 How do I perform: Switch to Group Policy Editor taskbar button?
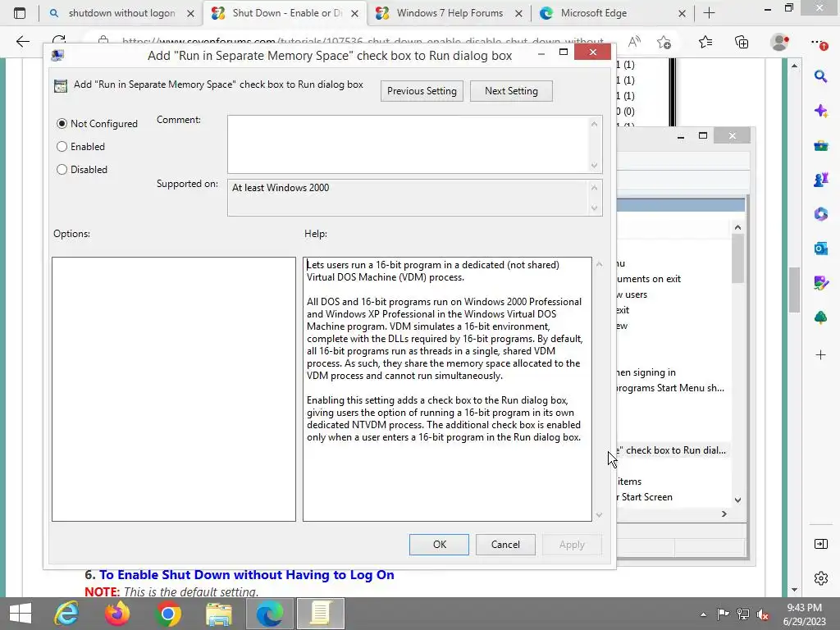coord(321,614)
